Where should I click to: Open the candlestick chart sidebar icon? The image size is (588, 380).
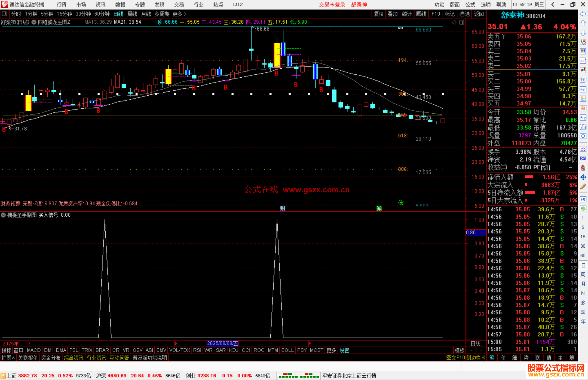[x=583, y=70]
